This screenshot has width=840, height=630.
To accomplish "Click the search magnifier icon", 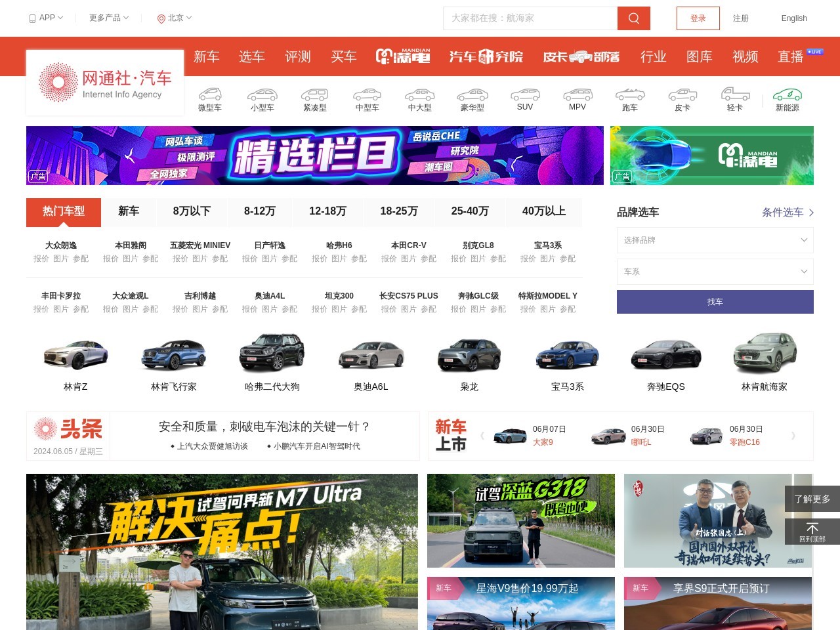I will point(633,18).
